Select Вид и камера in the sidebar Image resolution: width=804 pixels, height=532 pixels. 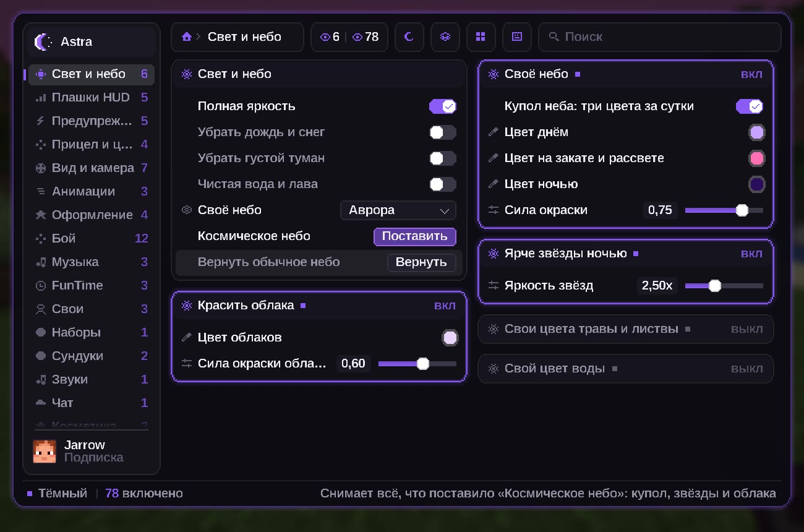(92, 168)
